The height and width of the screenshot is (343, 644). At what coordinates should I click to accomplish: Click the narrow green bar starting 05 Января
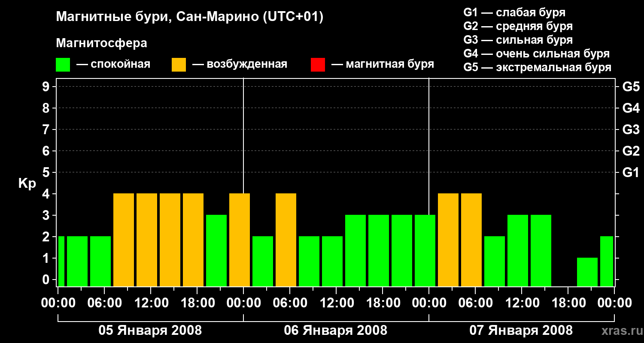tap(61, 261)
